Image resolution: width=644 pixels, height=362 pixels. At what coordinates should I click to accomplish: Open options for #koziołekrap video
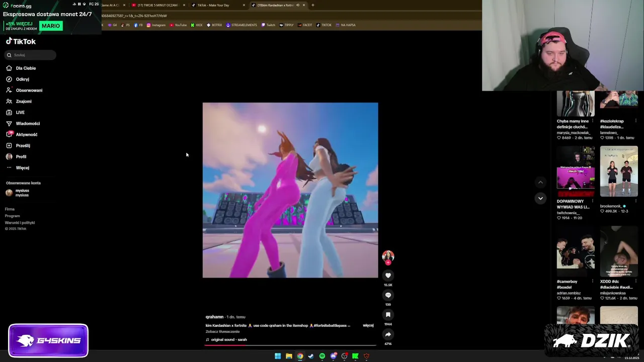(635, 121)
